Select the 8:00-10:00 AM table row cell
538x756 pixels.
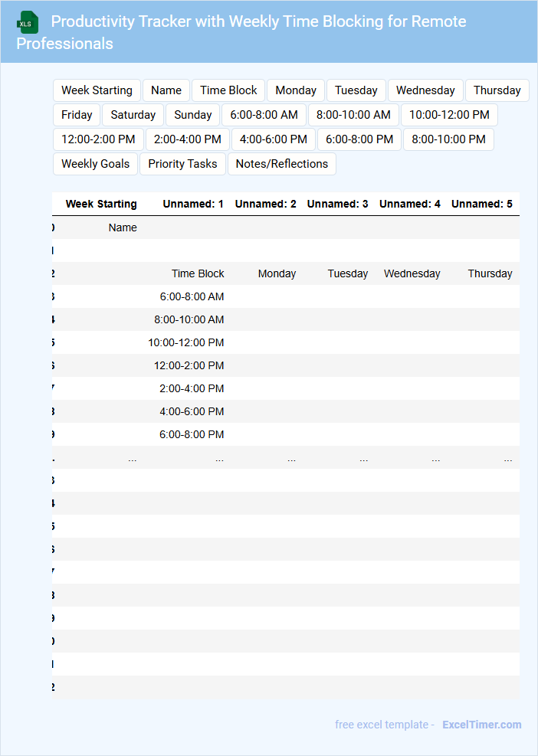(x=189, y=319)
